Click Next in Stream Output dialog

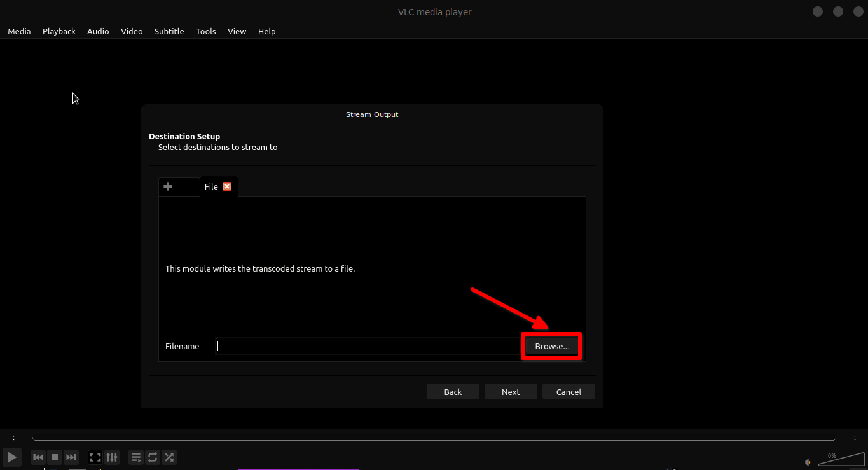coord(511,392)
